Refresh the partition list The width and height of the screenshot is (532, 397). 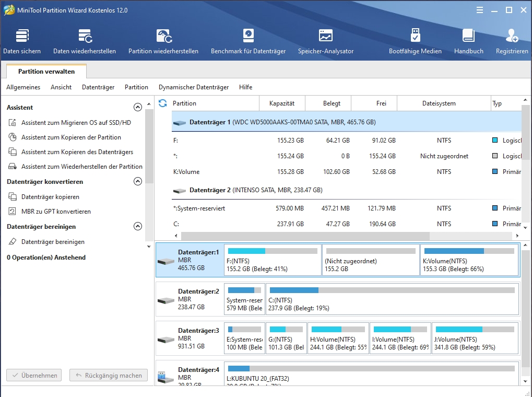[163, 103]
